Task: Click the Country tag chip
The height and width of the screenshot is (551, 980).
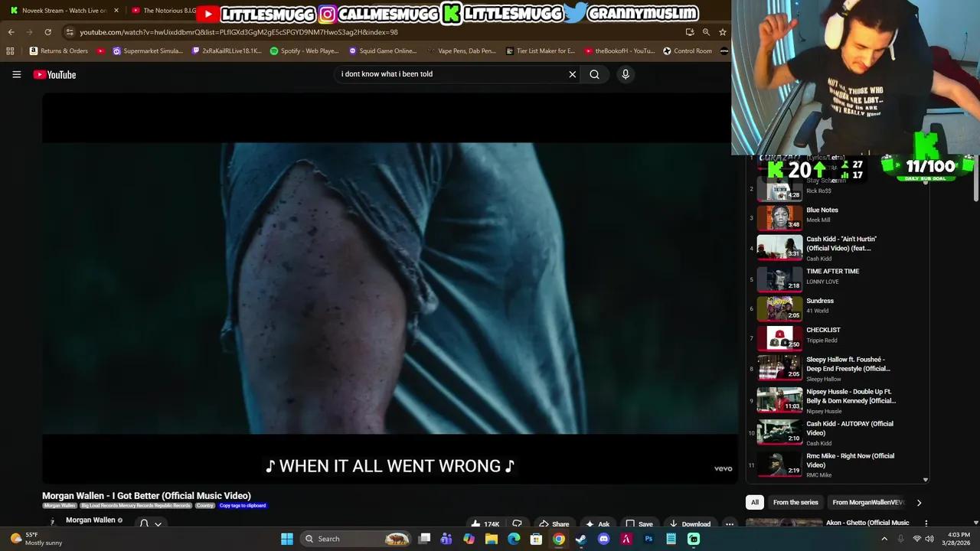Action: 204,506
